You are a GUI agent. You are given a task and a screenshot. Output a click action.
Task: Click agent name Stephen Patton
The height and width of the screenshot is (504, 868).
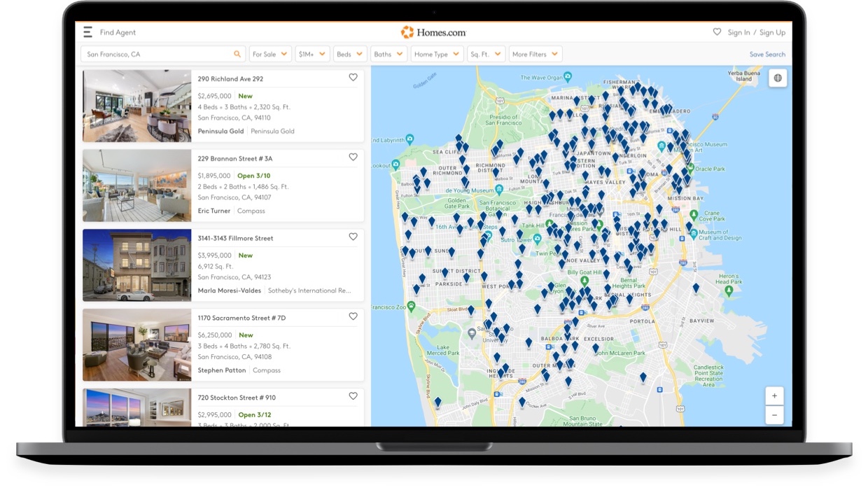[x=221, y=370]
